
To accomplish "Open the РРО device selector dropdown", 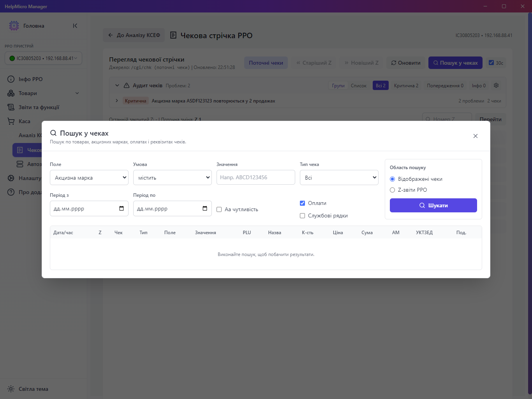I will [x=43, y=58].
